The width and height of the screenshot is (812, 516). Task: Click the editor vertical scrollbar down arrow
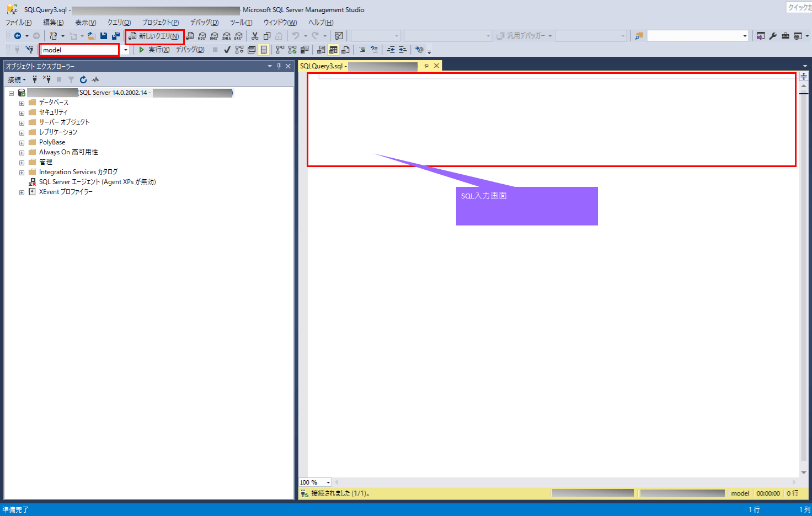point(804,472)
